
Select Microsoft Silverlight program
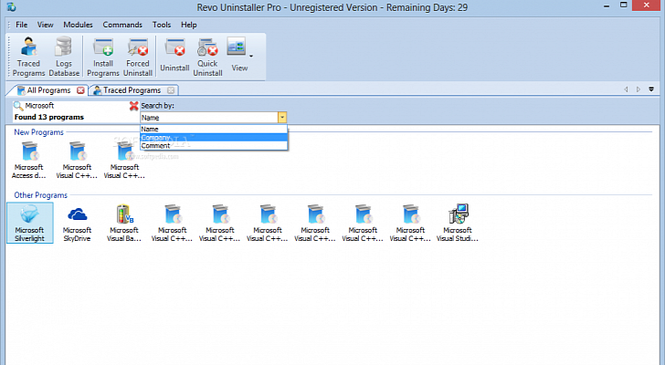pos(30,223)
